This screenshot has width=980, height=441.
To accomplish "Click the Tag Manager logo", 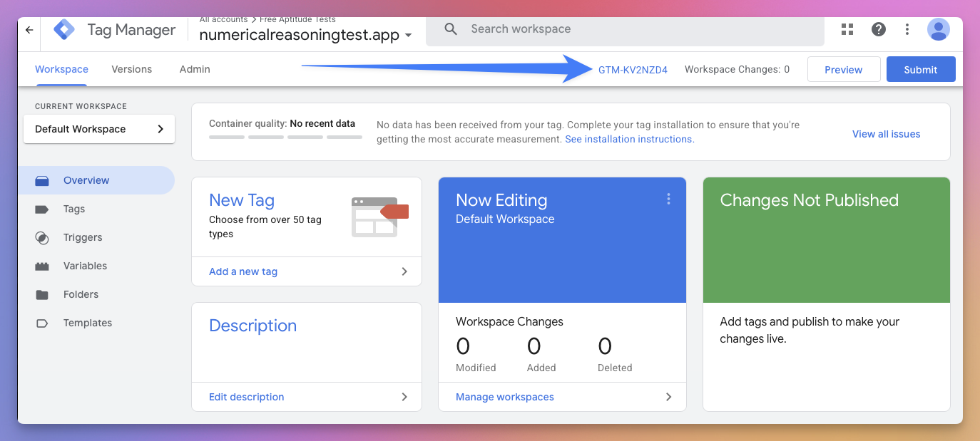I will point(64,30).
